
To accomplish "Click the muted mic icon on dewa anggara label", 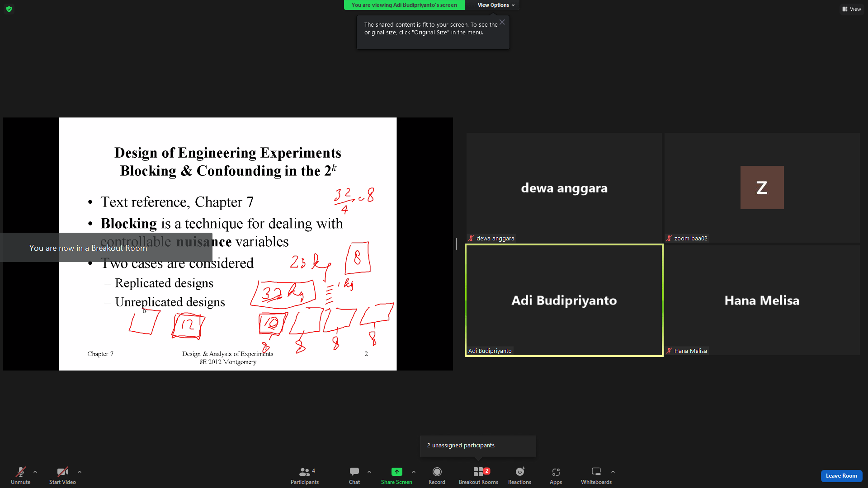I will (471, 238).
